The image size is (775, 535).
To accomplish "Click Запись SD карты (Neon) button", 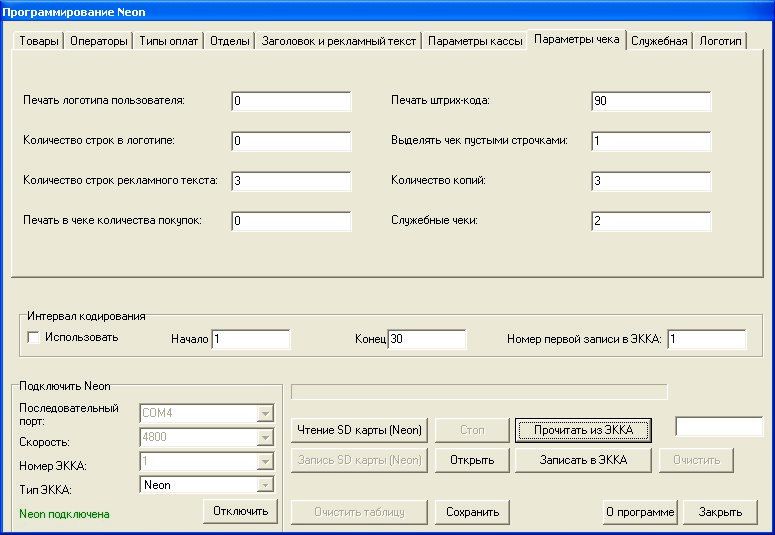I will [x=359, y=460].
